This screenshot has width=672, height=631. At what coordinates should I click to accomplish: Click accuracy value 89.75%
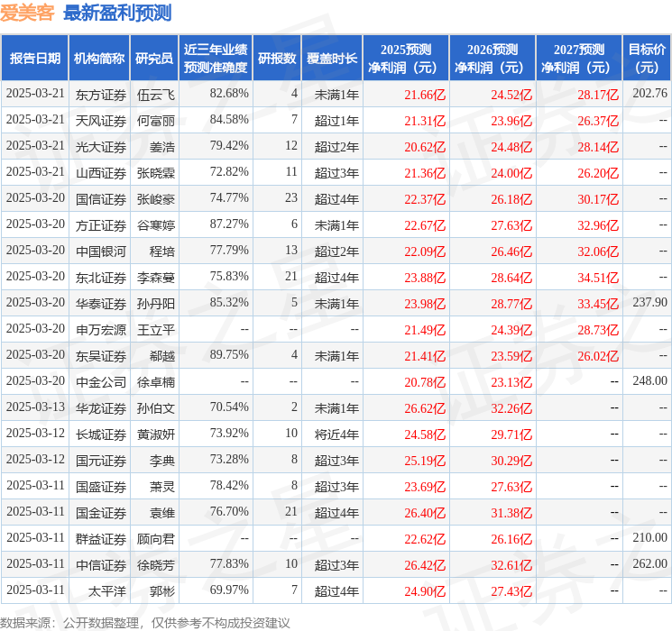tap(229, 354)
